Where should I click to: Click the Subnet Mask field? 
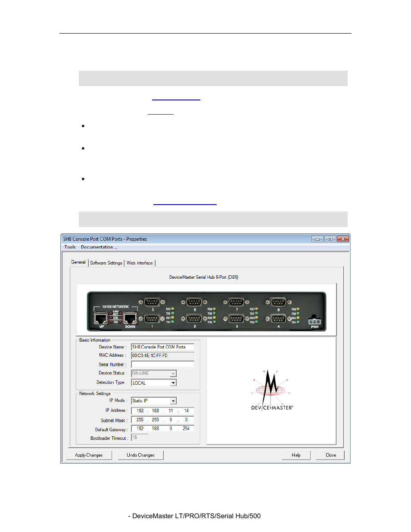point(162,420)
